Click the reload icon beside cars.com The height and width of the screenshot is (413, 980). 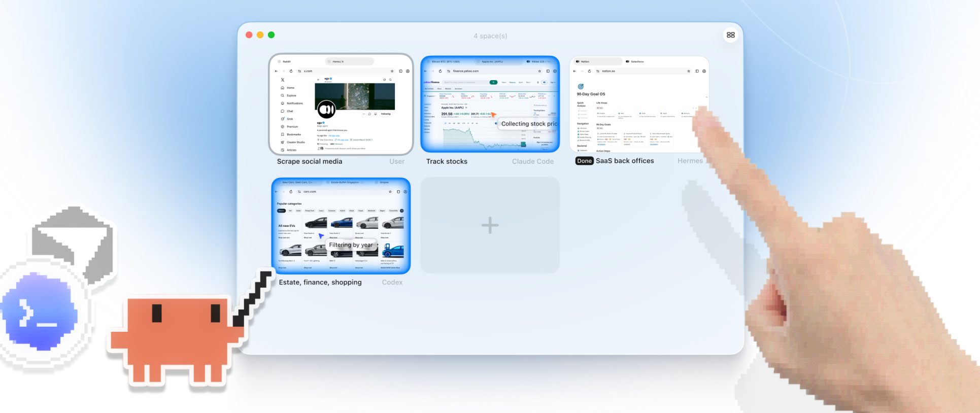point(291,192)
